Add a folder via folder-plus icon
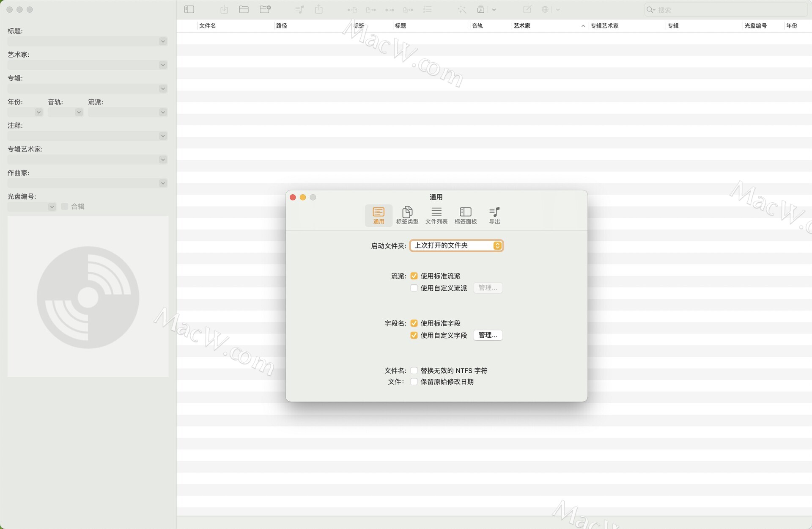This screenshot has height=529, width=812. coord(265,9)
